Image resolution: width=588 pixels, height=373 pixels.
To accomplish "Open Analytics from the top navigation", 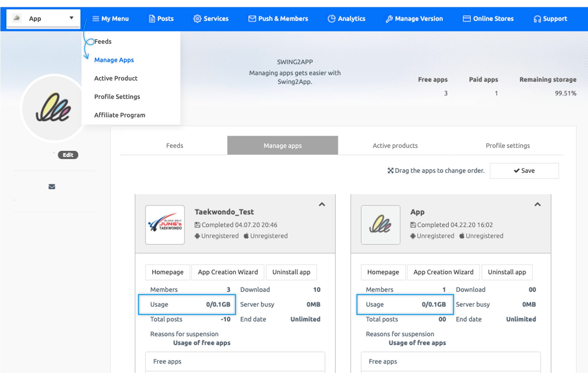I will (346, 19).
